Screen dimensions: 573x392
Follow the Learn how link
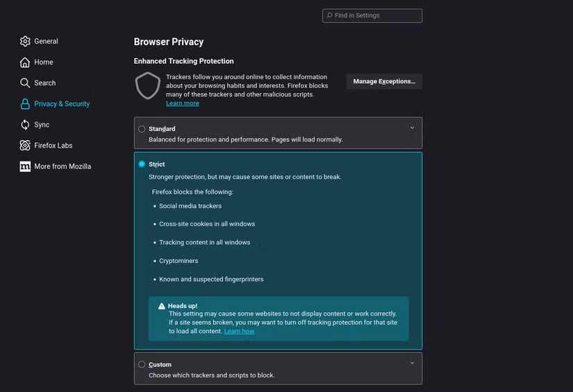(x=239, y=332)
